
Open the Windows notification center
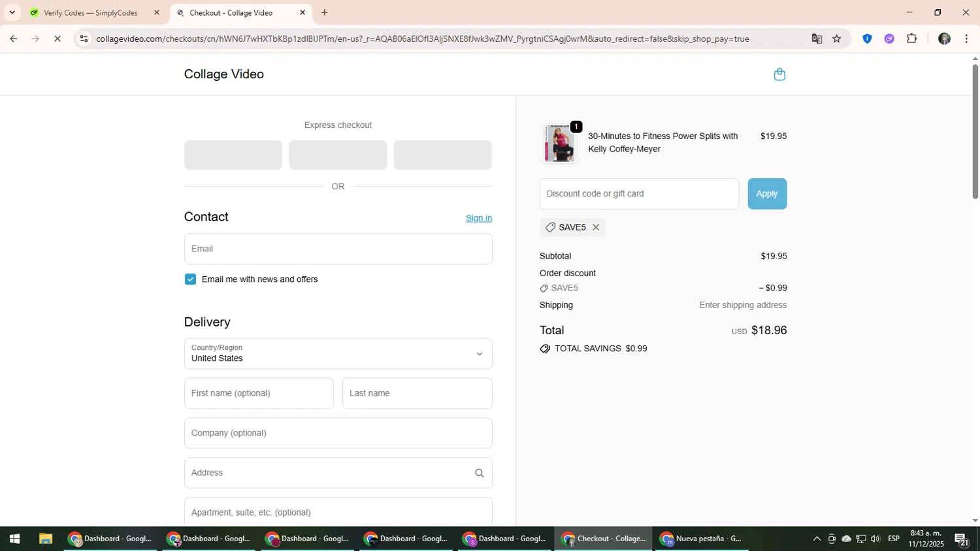(962, 539)
